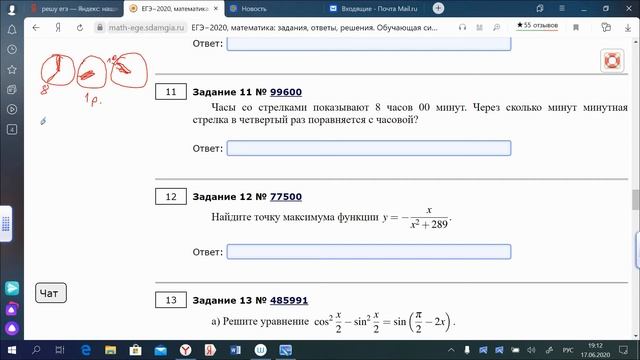This screenshot has height=360, width=640.
Task: Show hidden tray icons chevron
Action: click(x=451, y=350)
